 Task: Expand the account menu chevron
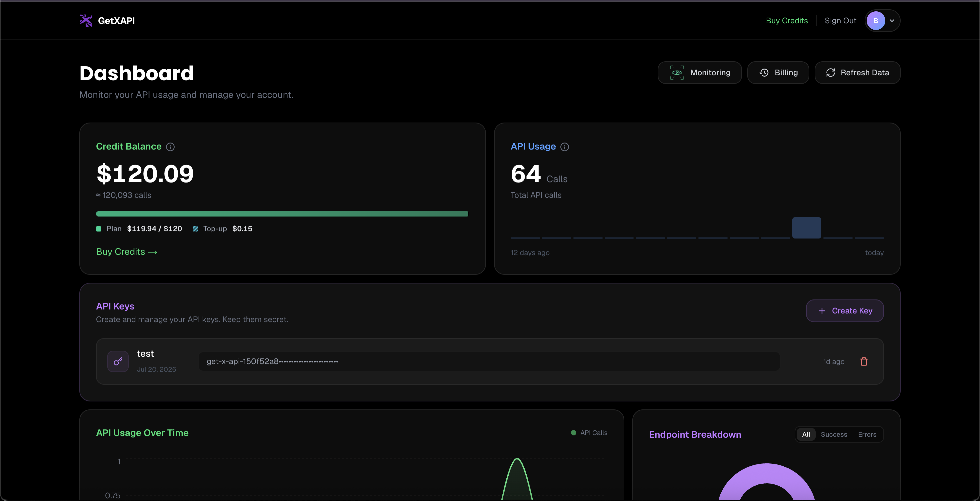[x=892, y=21]
